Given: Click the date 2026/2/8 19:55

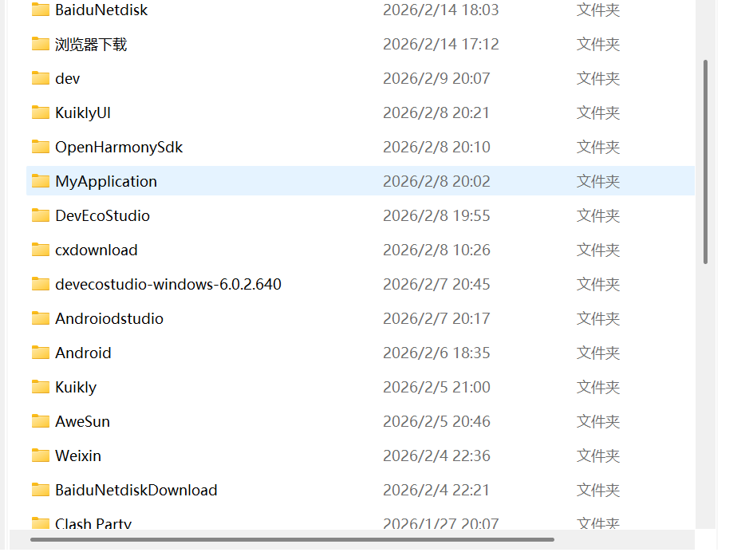Looking at the screenshot, I should (436, 215).
